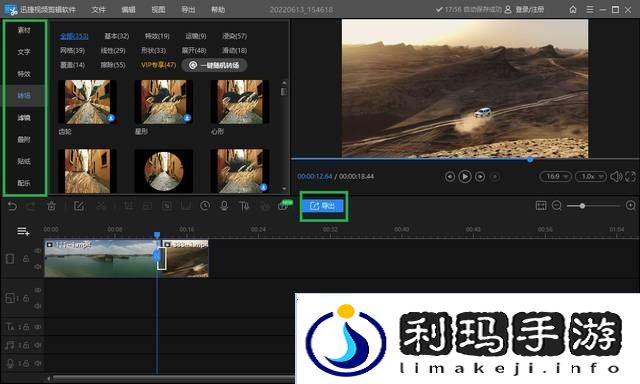Open the edit clip pencil tool
The width and height of the screenshot is (640, 384).
point(79,206)
